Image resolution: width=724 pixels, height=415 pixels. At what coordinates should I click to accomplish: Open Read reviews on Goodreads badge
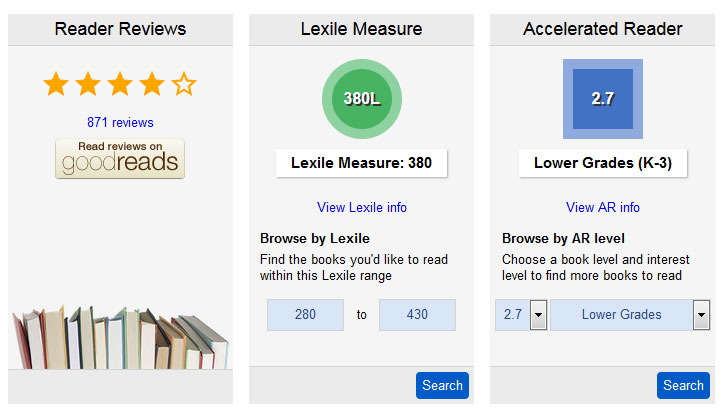click(x=120, y=159)
